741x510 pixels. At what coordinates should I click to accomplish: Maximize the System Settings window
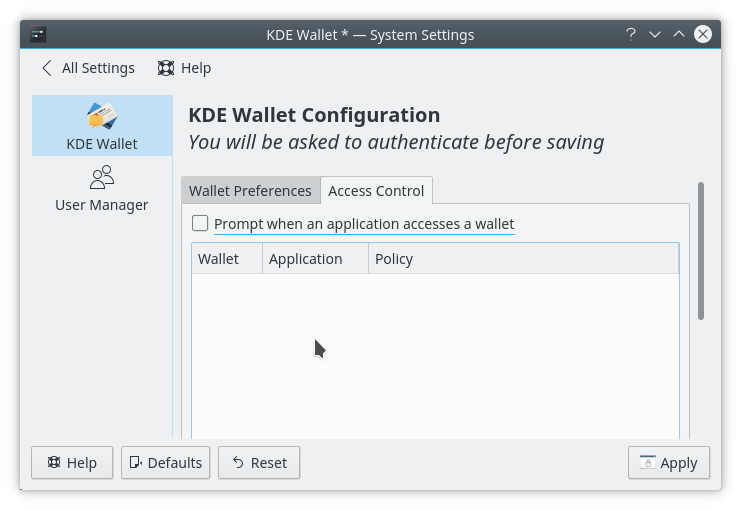pos(679,34)
